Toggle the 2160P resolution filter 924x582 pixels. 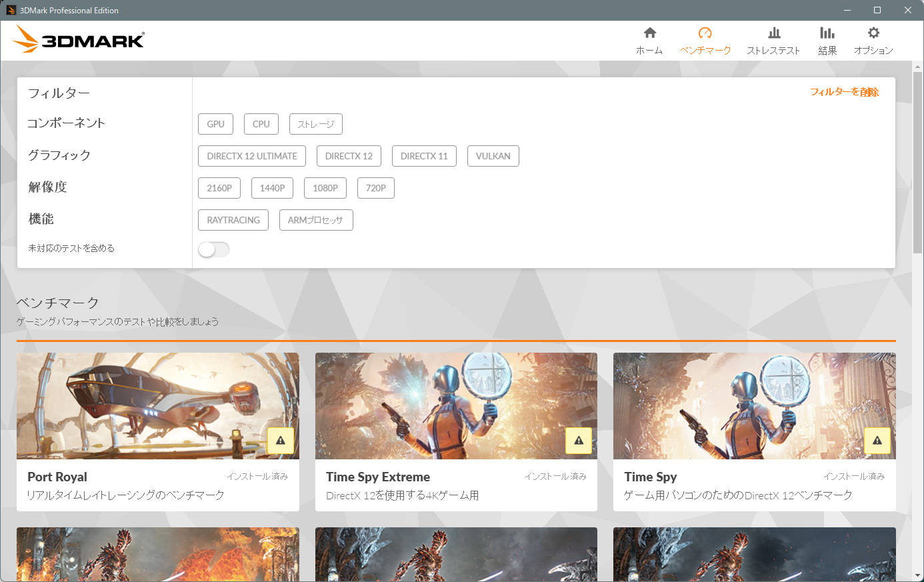tap(219, 188)
